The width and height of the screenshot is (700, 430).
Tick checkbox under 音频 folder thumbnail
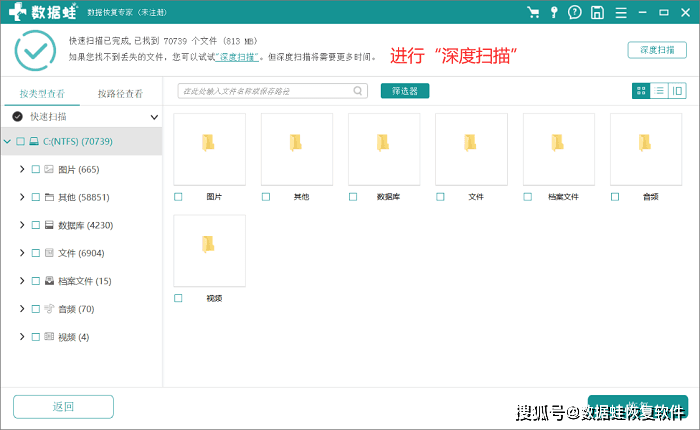point(615,196)
